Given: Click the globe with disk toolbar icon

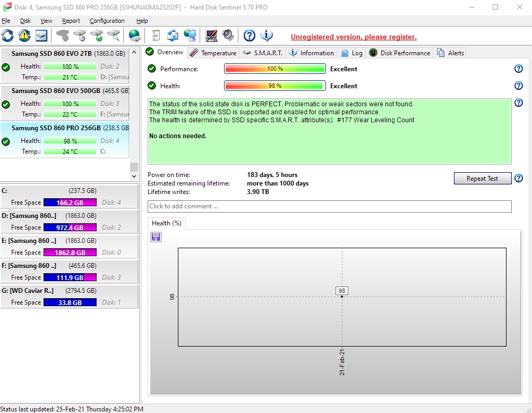Looking at the screenshot, I should [134, 36].
